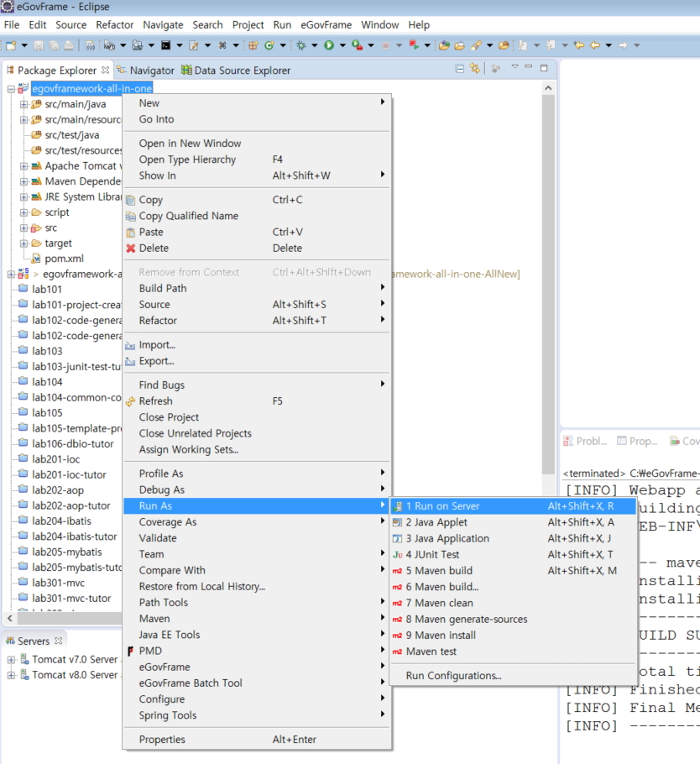The width and height of the screenshot is (700, 764).
Task: Click the New file toolbar icon
Action: (12, 45)
